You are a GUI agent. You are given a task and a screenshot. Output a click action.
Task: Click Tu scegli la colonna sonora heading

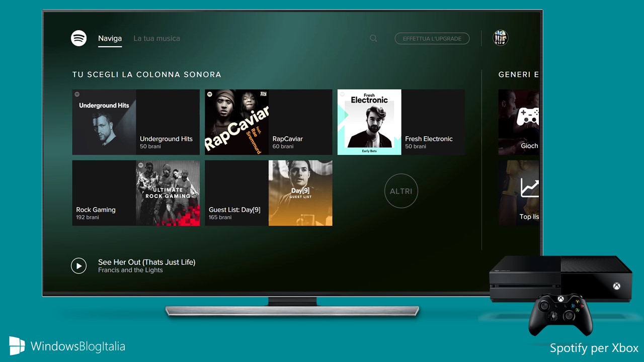pos(147,74)
